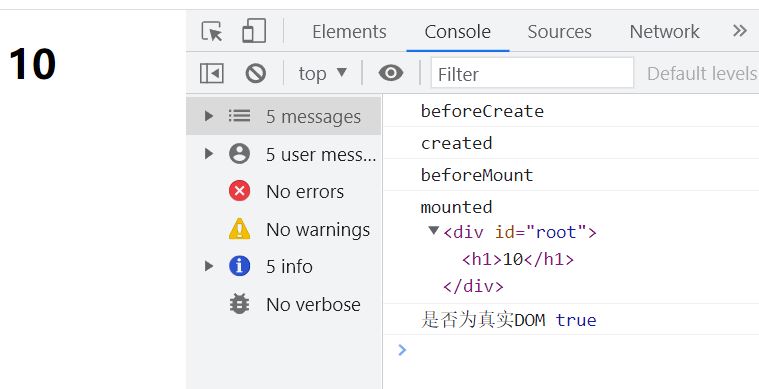This screenshot has width=759, height=389.
Task: Focus the Filter input field
Action: click(532, 73)
